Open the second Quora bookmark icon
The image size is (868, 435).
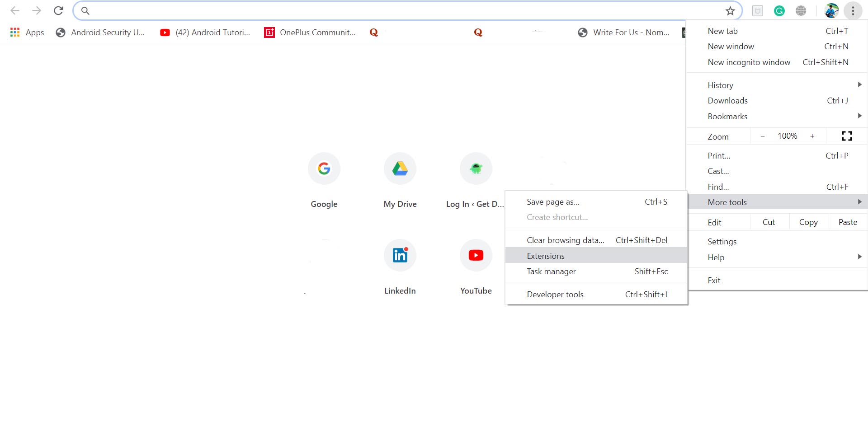[478, 33]
